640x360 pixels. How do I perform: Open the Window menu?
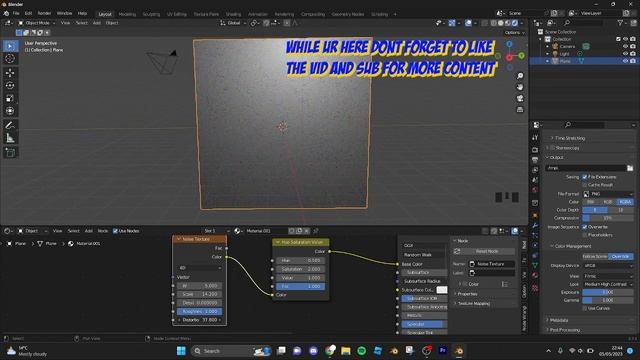(64, 13)
